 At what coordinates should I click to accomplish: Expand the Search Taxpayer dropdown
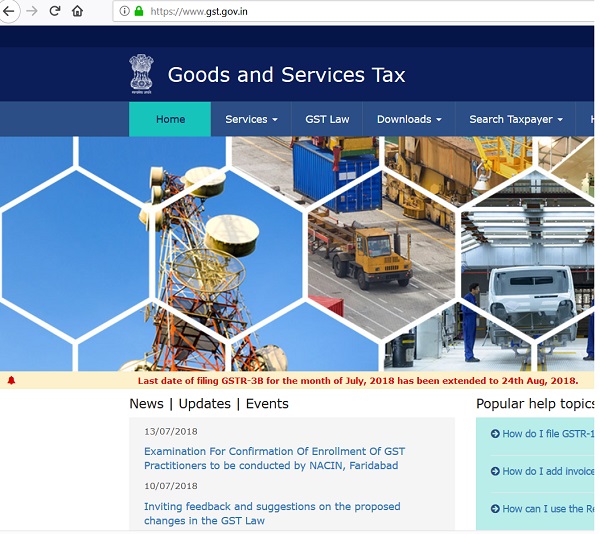tap(515, 119)
